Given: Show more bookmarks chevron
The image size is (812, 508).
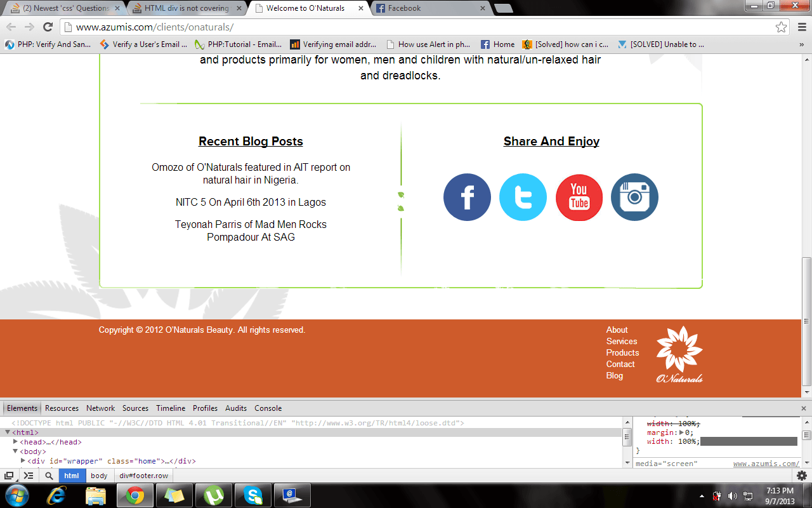Looking at the screenshot, I should click(802, 44).
